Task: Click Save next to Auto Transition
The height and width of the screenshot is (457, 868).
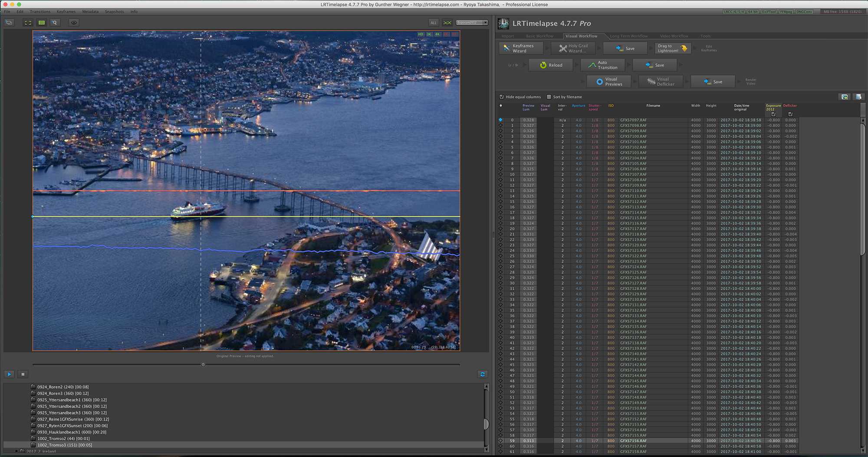Action: click(654, 65)
